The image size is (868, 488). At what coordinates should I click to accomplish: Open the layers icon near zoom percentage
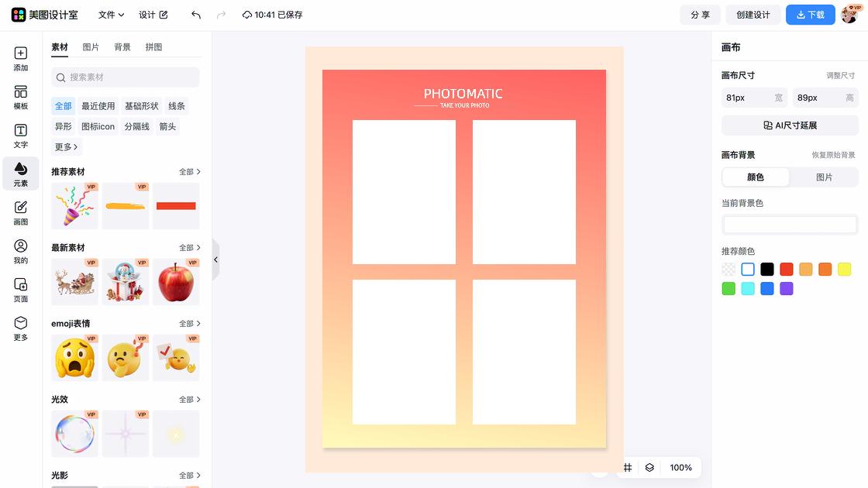click(649, 468)
